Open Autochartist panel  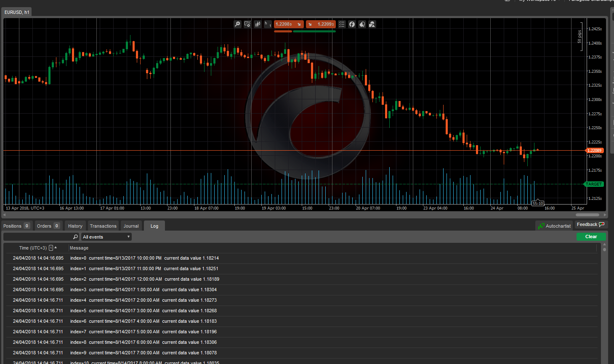pos(554,226)
